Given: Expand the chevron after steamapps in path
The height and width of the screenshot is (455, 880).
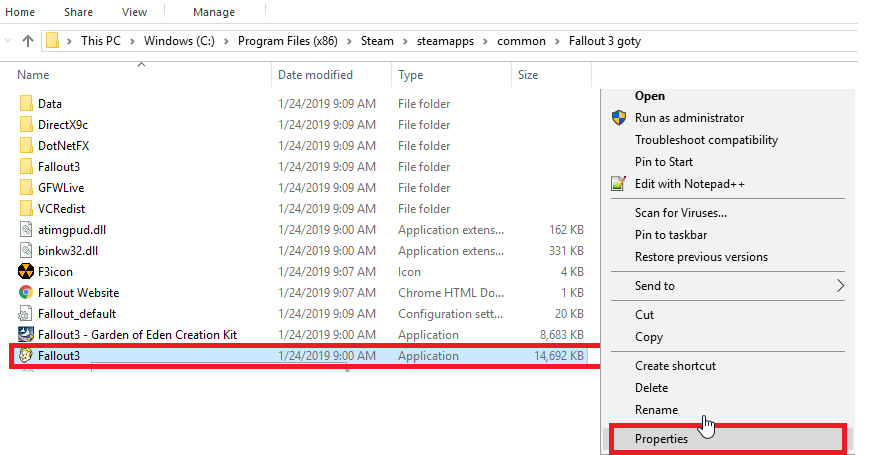Looking at the screenshot, I should click(485, 41).
